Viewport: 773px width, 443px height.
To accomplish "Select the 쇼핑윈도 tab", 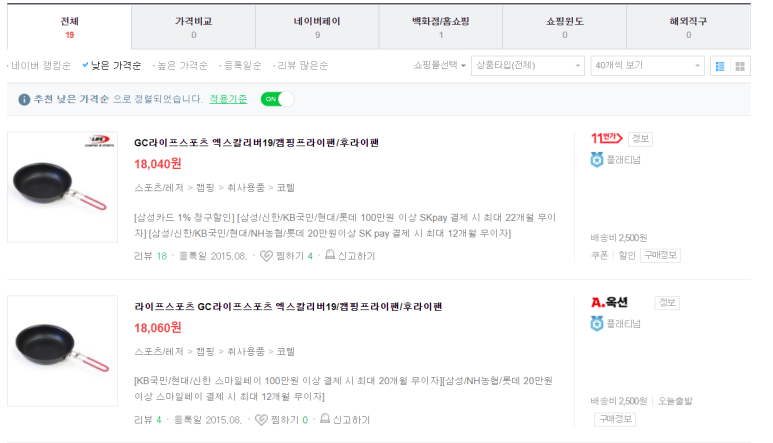I will click(564, 27).
